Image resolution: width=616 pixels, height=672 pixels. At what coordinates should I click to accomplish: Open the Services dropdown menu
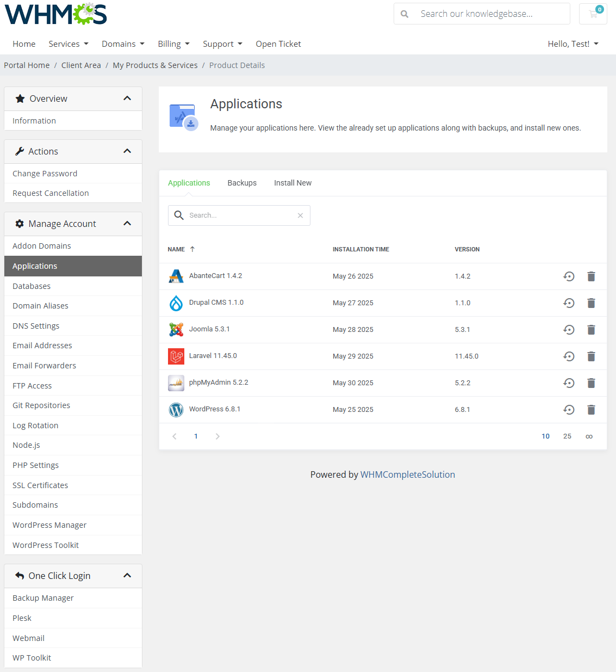(x=68, y=44)
